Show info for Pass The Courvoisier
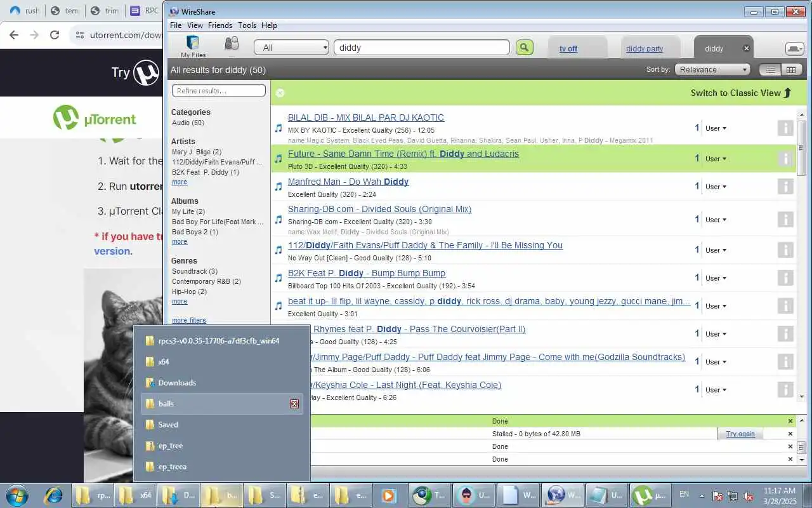The width and height of the screenshot is (812, 508). coord(785,334)
